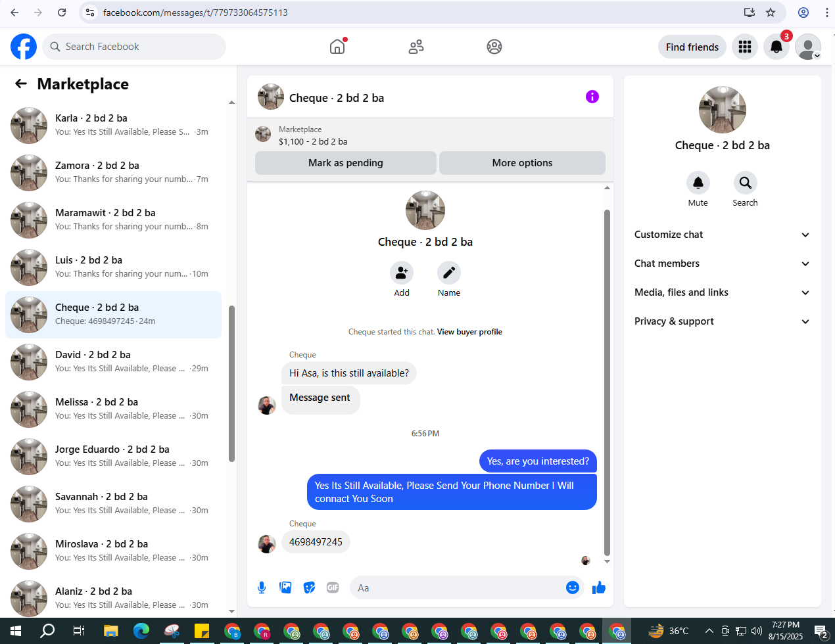Click the Search Facebook field
Image resolution: width=835 pixels, height=644 pixels.
coord(135,47)
